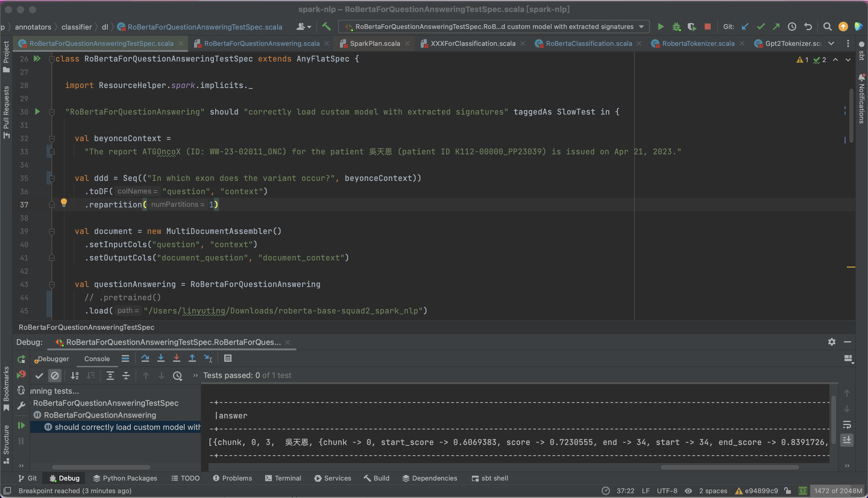
Task: Click Force Step Into red arrow icon
Action: (176, 358)
